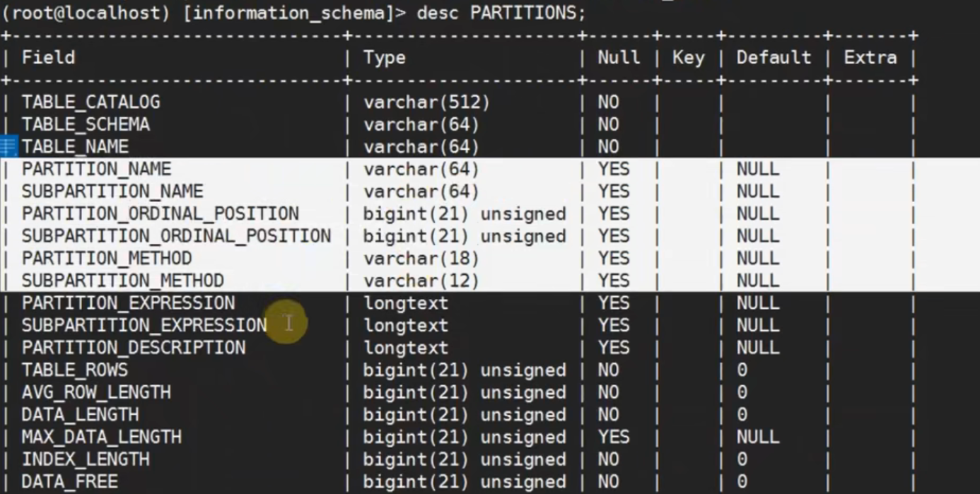Click the MAX_DATA_LENGTH field name

(101, 437)
